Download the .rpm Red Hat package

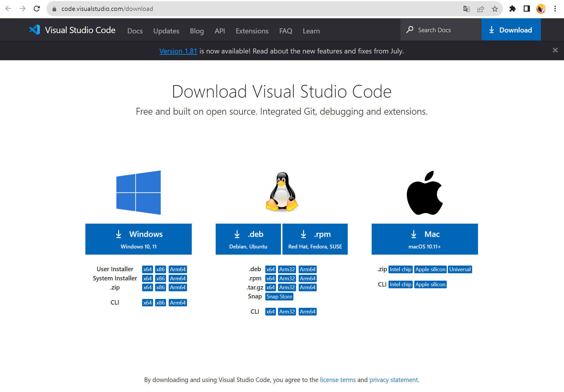(x=315, y=239)
